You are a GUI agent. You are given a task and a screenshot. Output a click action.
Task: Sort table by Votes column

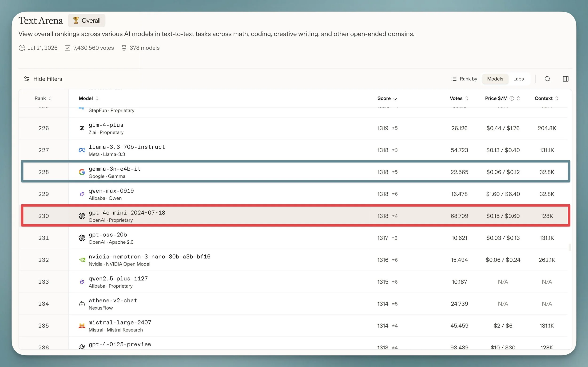coord(459,98)
